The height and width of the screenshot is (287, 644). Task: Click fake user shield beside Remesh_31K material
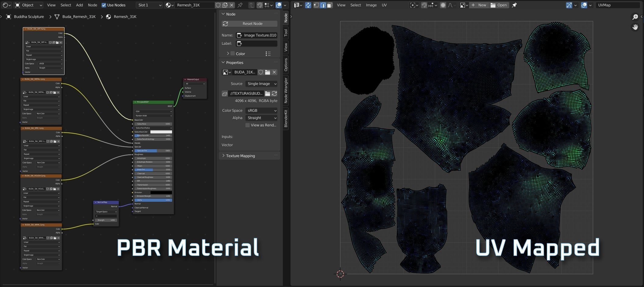218,5
